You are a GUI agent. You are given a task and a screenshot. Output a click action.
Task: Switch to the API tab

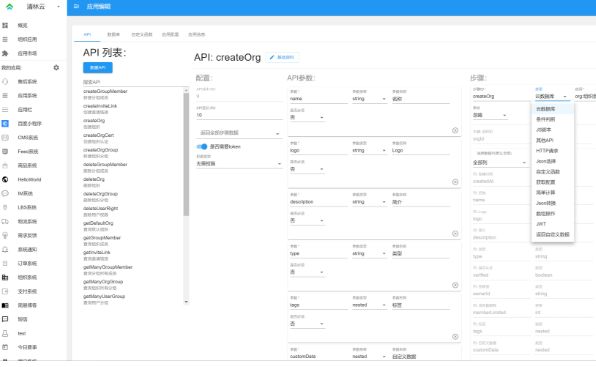point(87,35)
